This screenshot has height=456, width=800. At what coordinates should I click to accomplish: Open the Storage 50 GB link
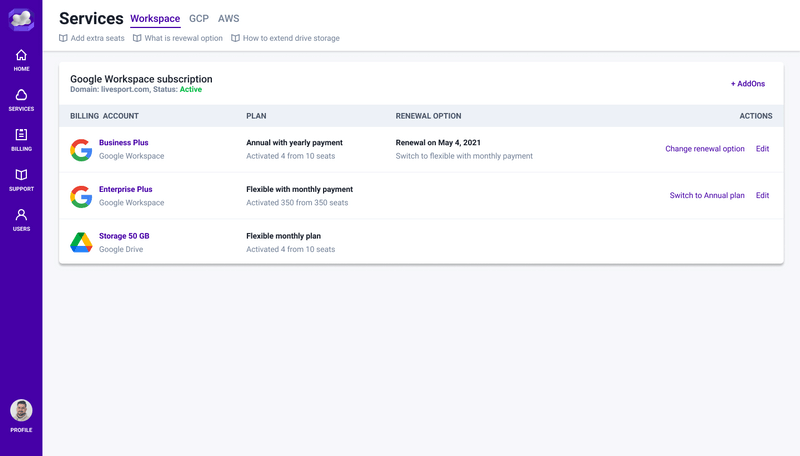(x=124, y=236)
